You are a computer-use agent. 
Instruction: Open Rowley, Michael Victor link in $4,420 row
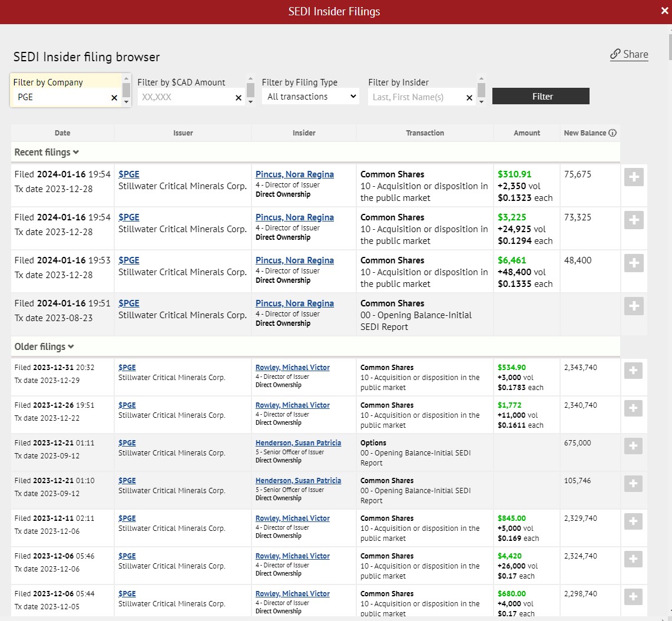[x=292, y=556]
